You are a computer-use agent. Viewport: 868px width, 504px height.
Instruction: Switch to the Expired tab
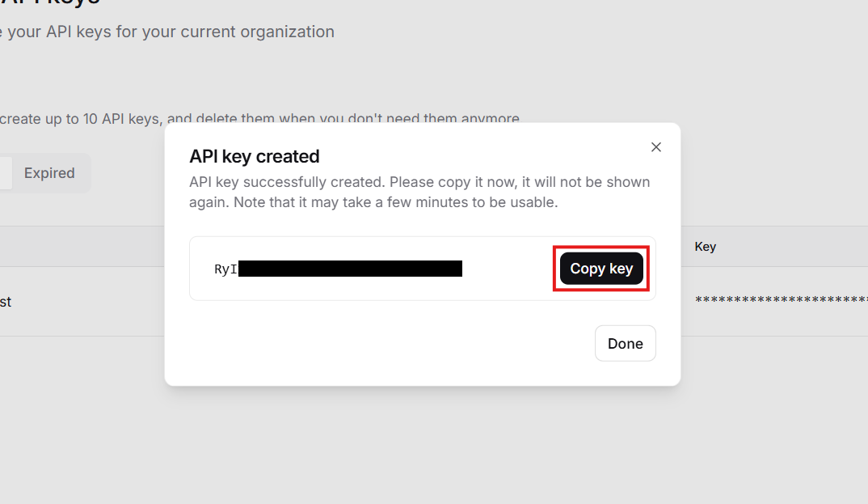click(x=49, y=173)
